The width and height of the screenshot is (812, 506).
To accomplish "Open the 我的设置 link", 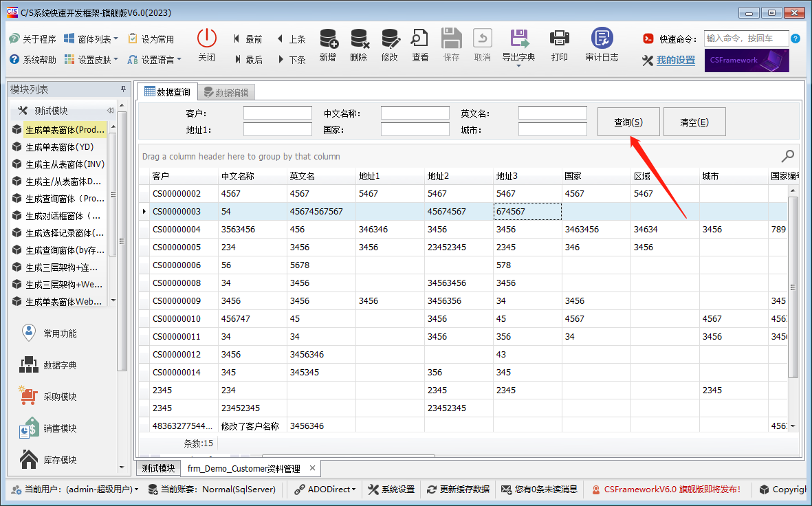I will (x=675, y=60).
